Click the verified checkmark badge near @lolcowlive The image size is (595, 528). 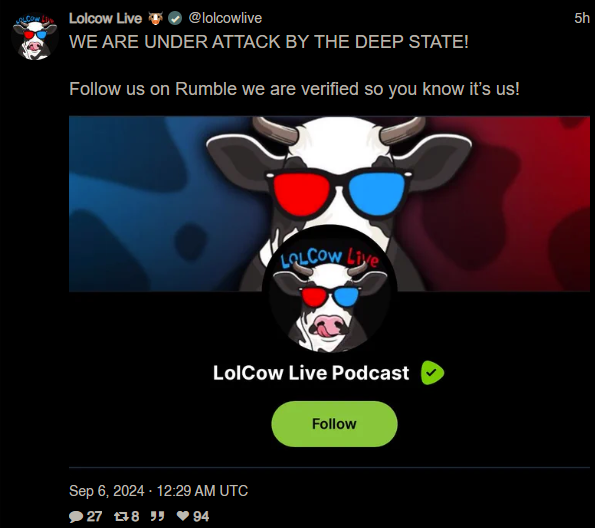pyautogui.click(x=175, y=18)
